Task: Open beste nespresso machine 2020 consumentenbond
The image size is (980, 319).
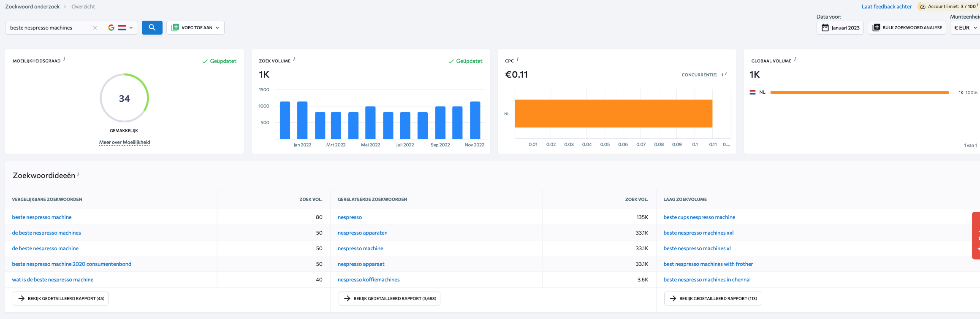Action: tap(72, 264)
